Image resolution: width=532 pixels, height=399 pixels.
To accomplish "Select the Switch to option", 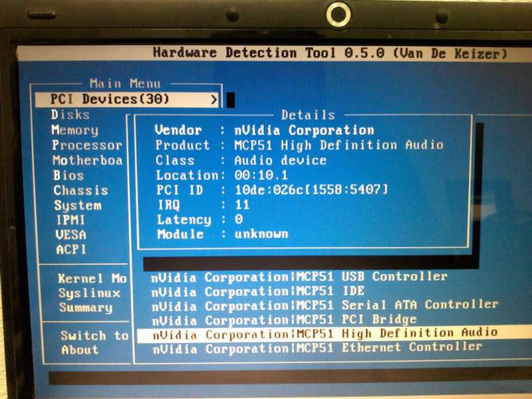I will (x=94, y=336).
